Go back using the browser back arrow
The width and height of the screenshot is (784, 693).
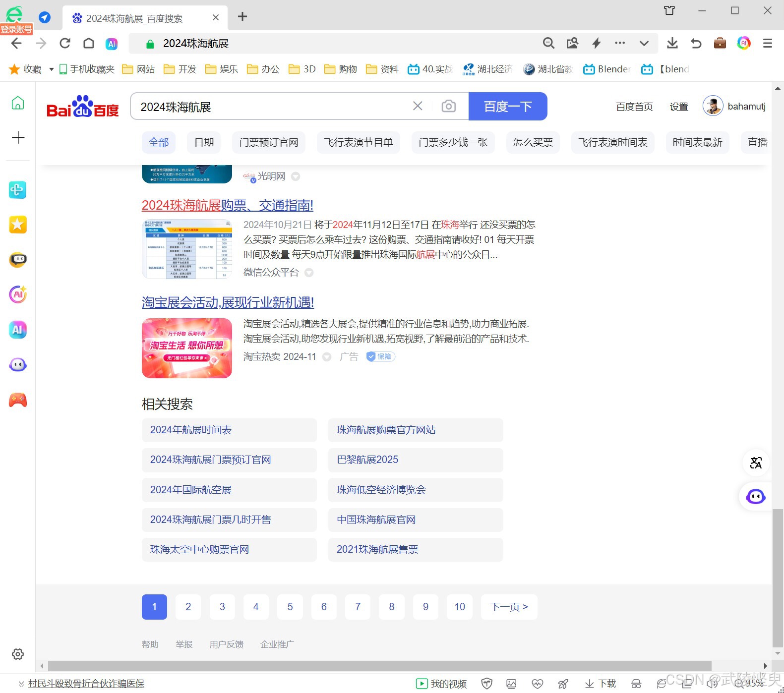coord(16,44)
